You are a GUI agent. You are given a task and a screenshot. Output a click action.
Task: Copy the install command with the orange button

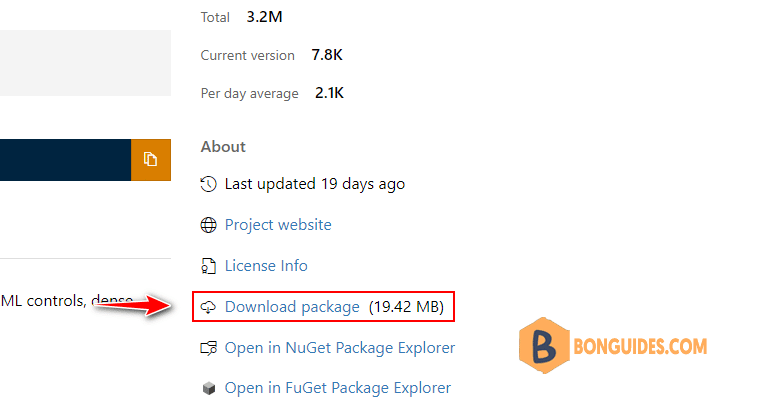pos(151,160)
